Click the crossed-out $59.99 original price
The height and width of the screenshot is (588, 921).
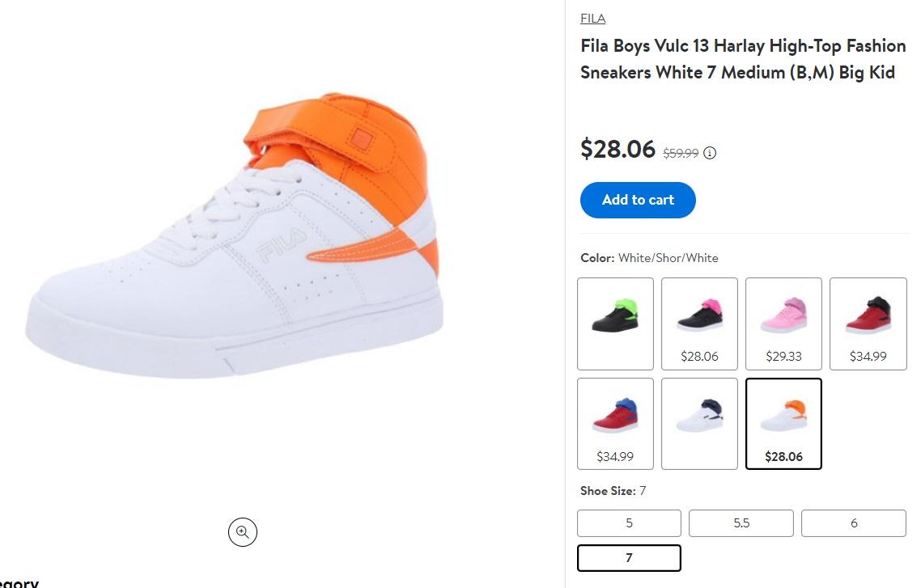pyautogui.click(x=681, y=153)
